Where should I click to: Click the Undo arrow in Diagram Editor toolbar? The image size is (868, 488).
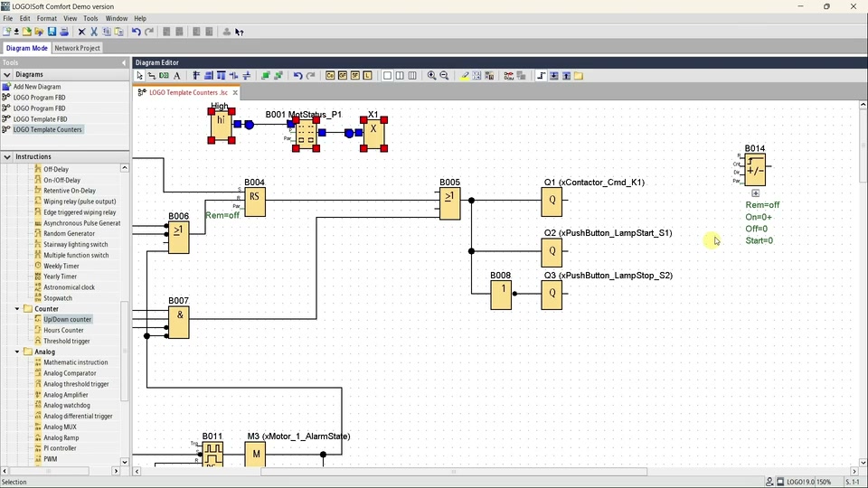[297, 76]
